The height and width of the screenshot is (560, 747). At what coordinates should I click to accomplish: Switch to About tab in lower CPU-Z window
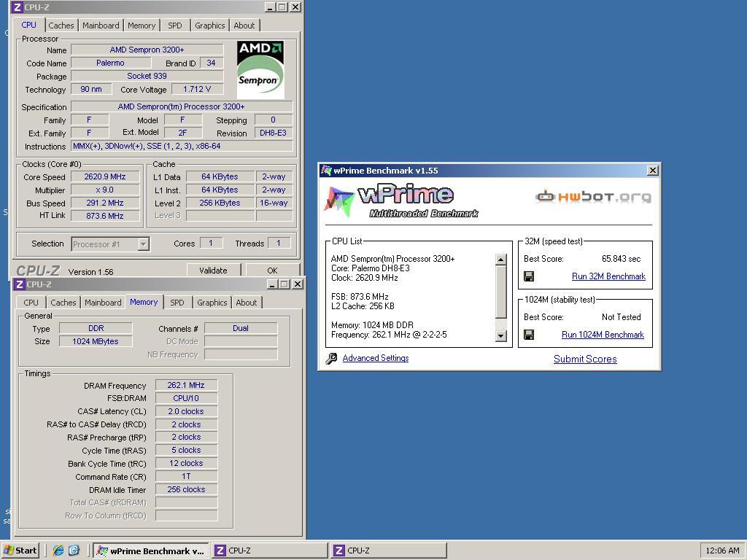tap(247, 303)
